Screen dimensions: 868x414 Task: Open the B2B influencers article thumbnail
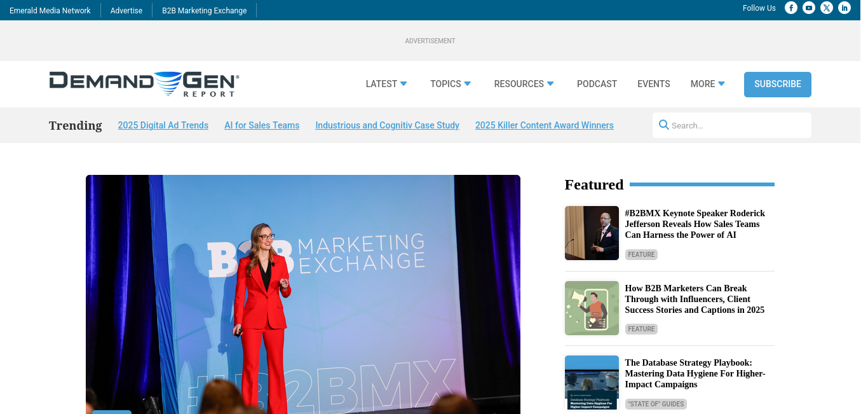point(592,308)
